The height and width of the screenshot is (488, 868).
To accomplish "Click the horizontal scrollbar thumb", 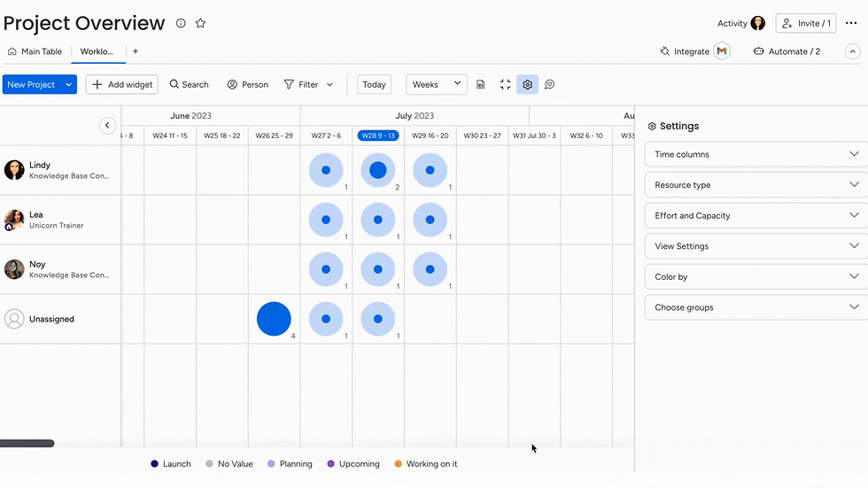I will click(27, 444).
